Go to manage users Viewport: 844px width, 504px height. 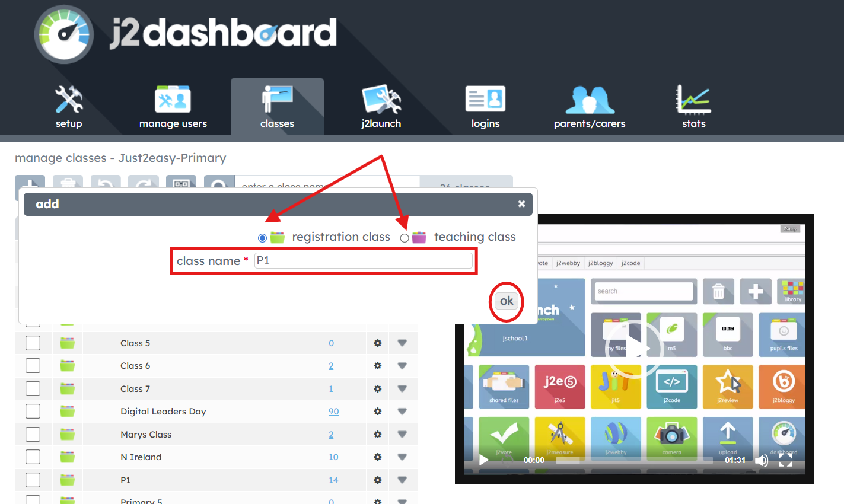coord(173,107)
